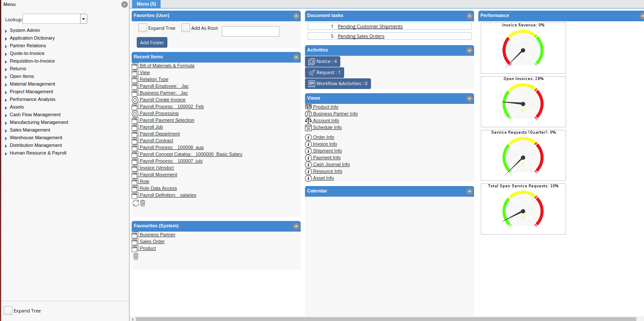The image size is (644, 321).
Task: Open Sales Management menu item
Action: pyautogui.click(x=30, y=130)
